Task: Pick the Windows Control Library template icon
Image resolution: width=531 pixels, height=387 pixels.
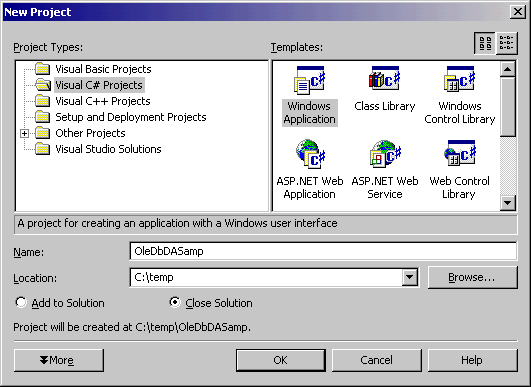Action: pyautogui.click(x=460, y=79)
